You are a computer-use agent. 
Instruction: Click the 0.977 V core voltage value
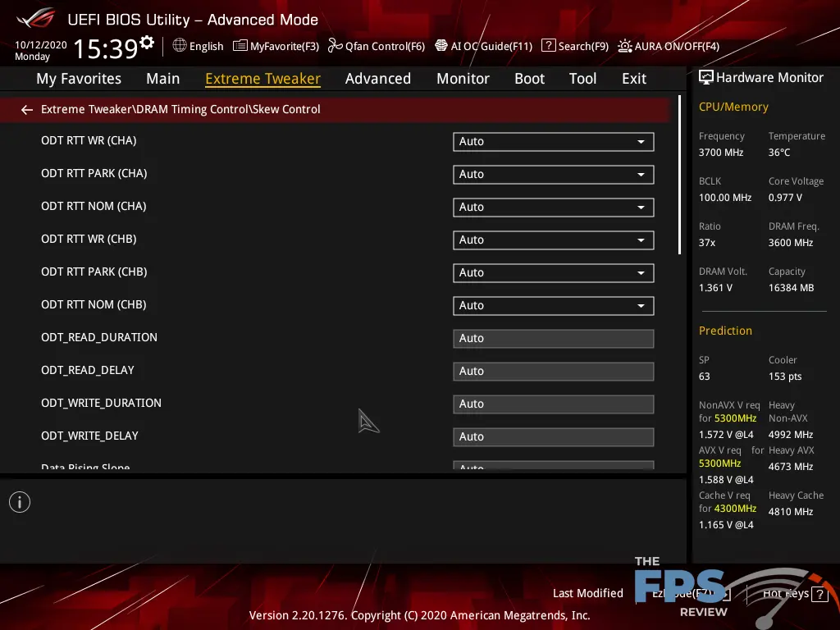pos(785,198)
